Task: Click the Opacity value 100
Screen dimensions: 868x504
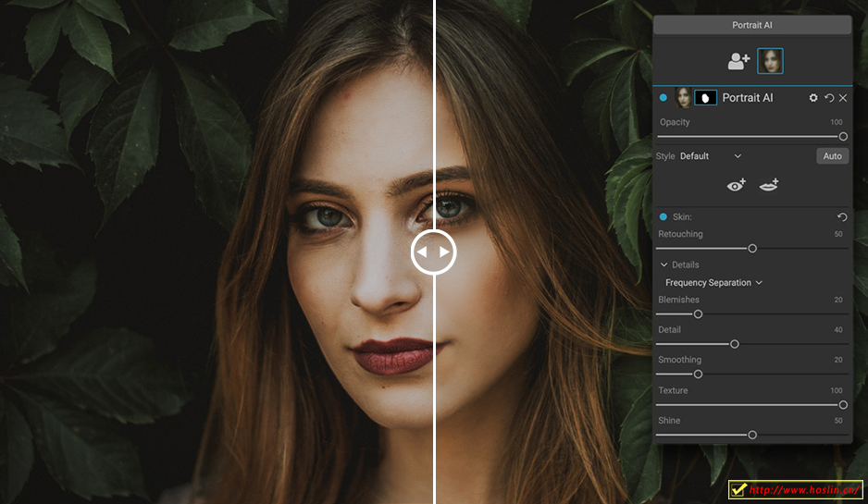Action: tap(837, 122)
